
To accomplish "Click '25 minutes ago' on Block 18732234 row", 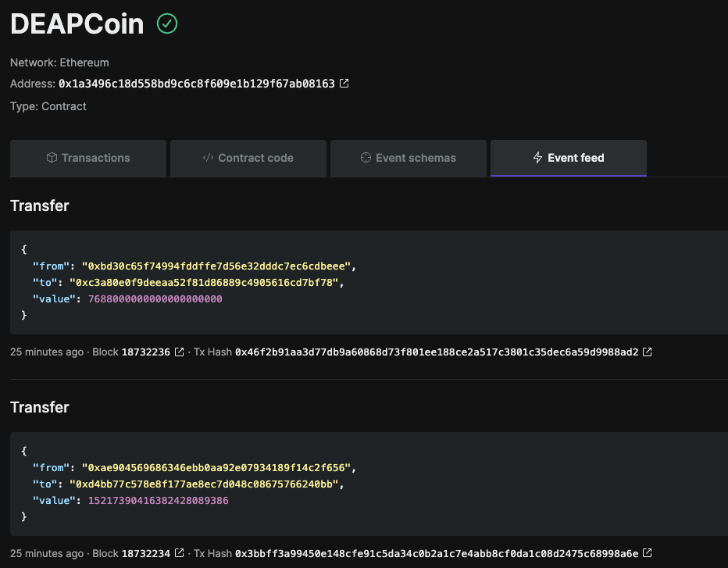I will 47,554.
